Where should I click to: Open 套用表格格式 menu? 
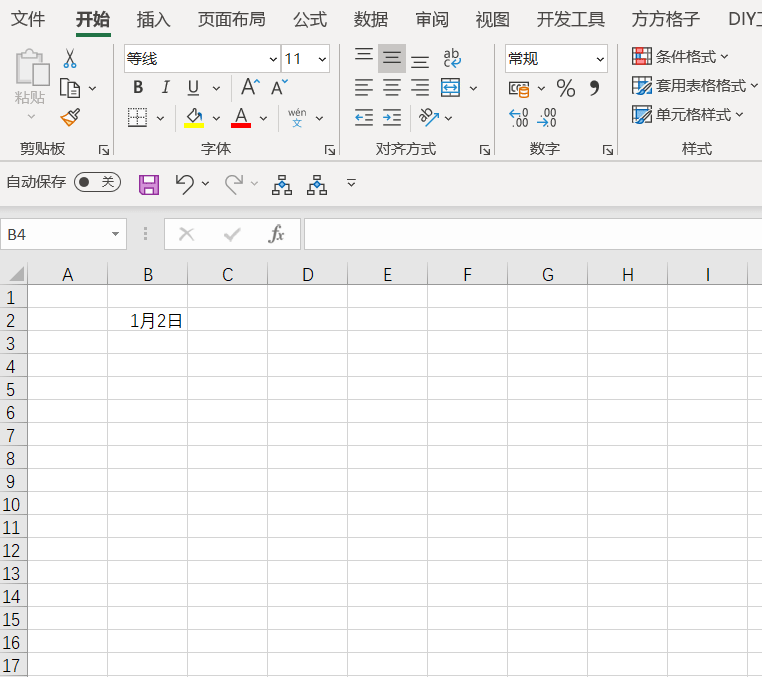tap(695, 86)
